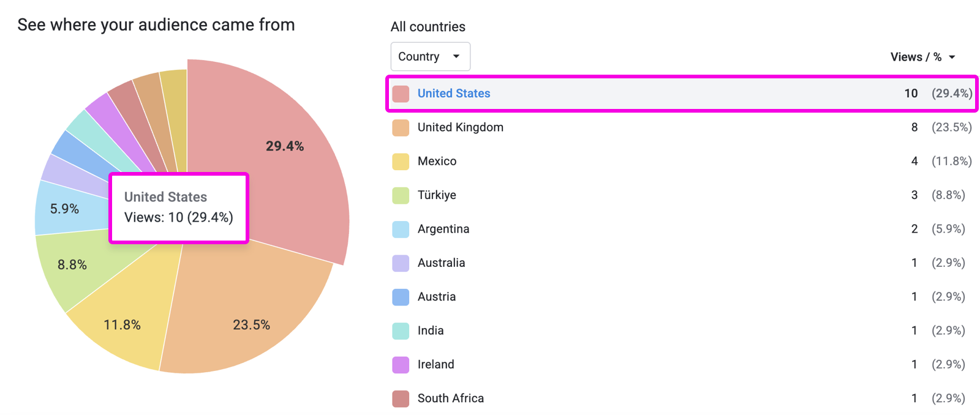Sort by Views / % column

pyautogui.click(x=922, y=57)
